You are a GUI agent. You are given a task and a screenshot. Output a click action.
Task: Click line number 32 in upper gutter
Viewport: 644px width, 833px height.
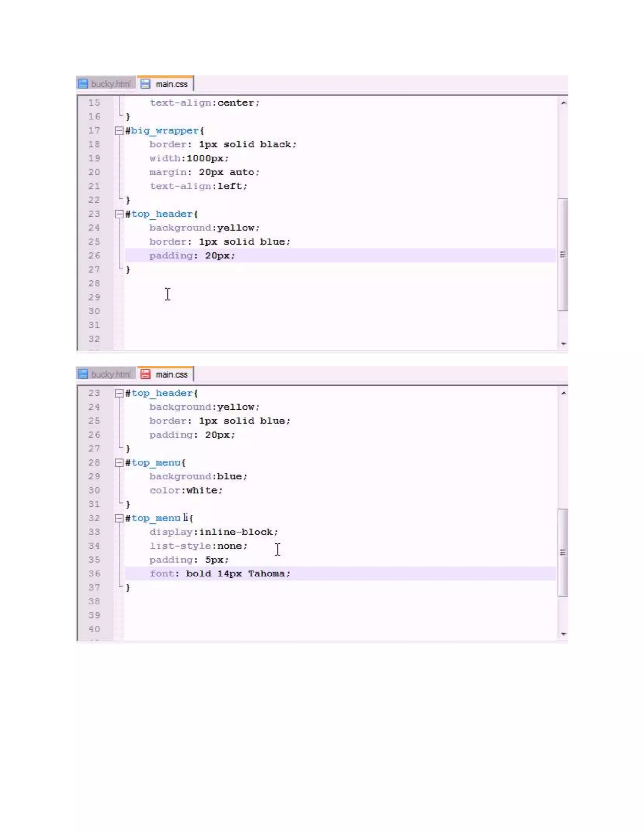pos(94,339)
